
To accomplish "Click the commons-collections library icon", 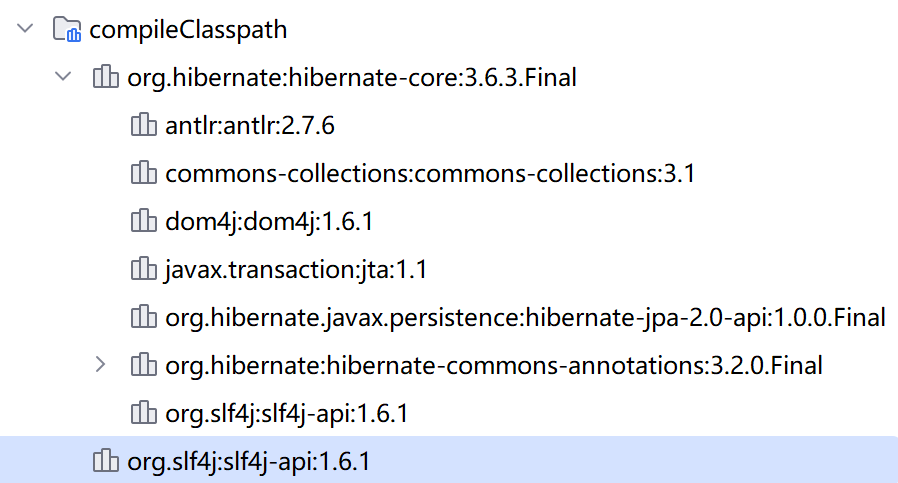I will (144, 174).
